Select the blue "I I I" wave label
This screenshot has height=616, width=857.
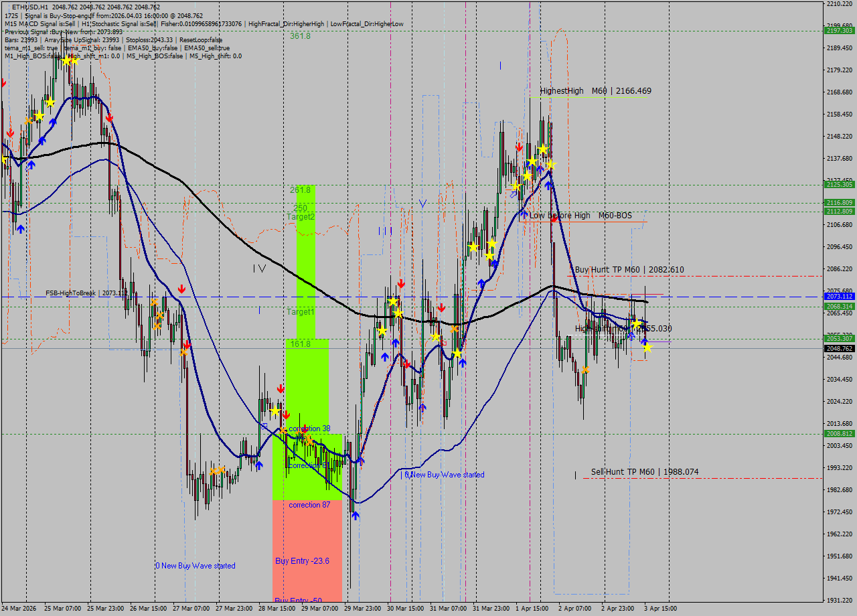[385, 231]
